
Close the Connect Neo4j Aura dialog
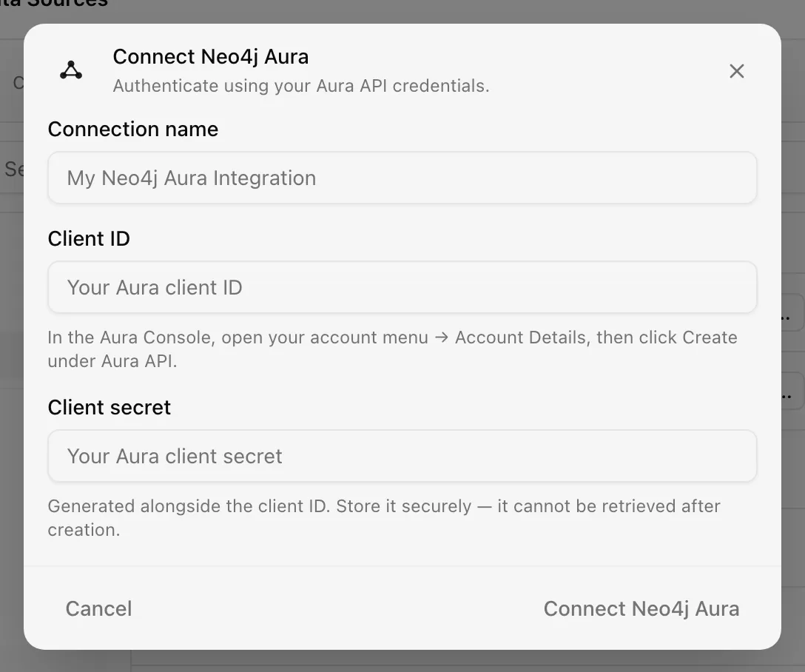[x=737, y=71]
